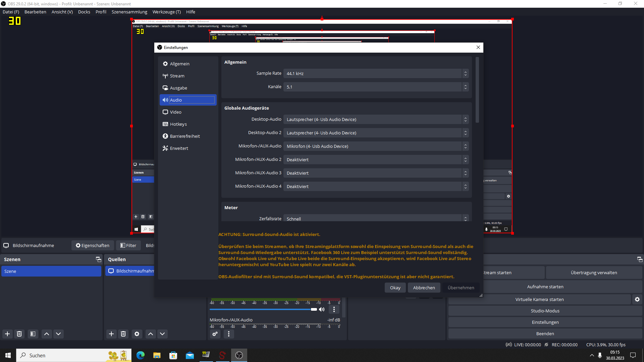The image size is (644, 362).
Task: Click Windows Start button
Action: pyautogui.click(x=8, y=355)
